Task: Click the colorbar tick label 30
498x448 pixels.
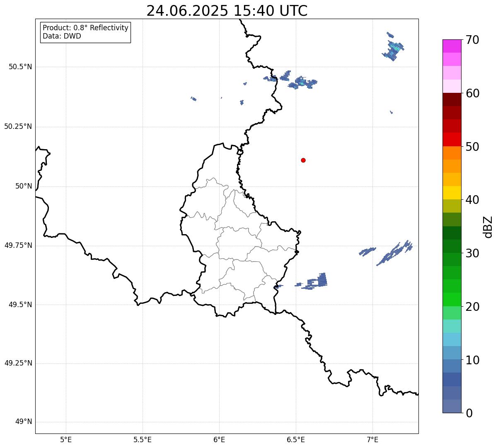Action: pos(472,254)
